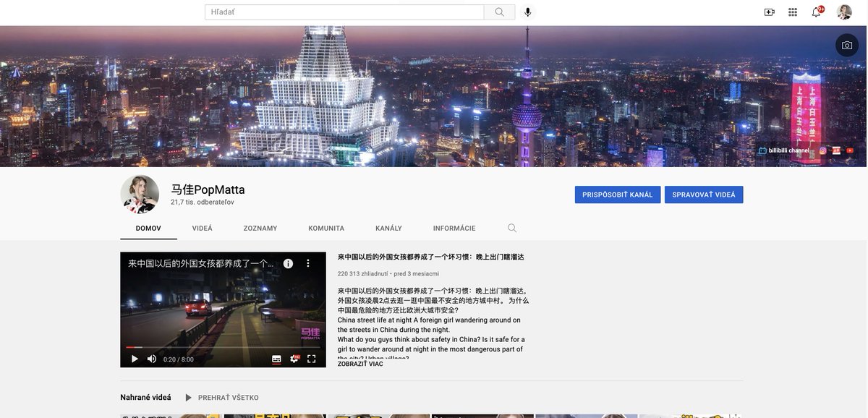Click the 0:20 / 8:00 time display

(x=179, y=359)
